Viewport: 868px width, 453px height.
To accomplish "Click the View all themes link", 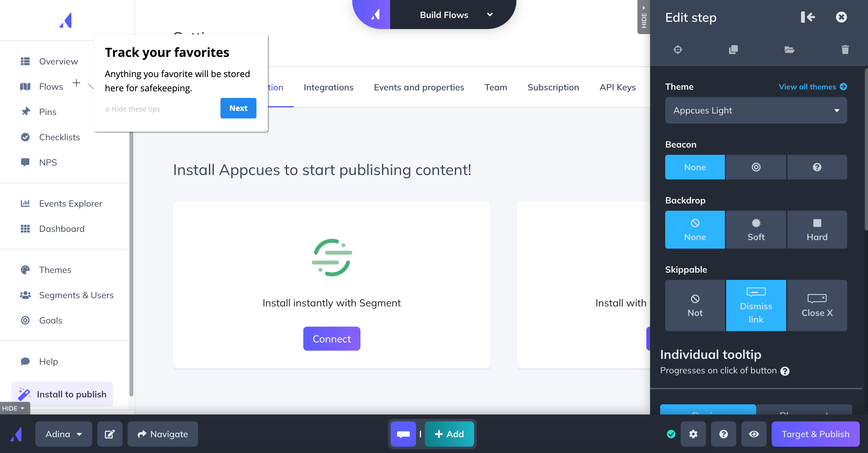I will point(810,87).
